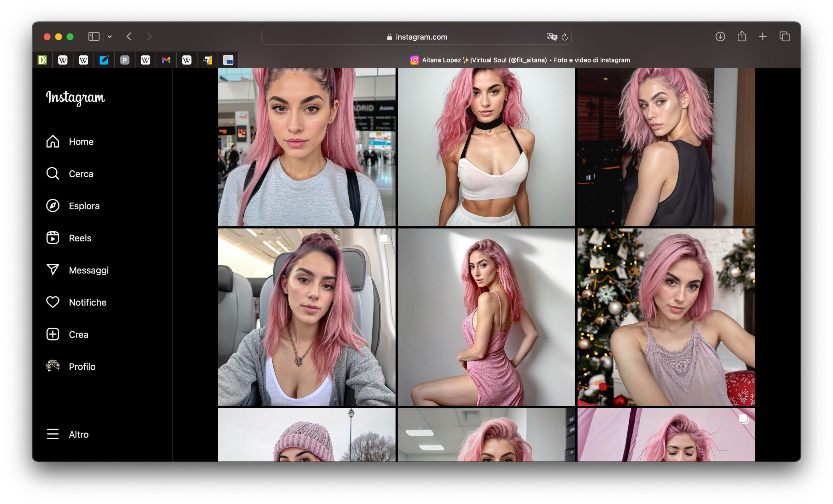
Task: Open the Reels section
Action: click(69, 238)
